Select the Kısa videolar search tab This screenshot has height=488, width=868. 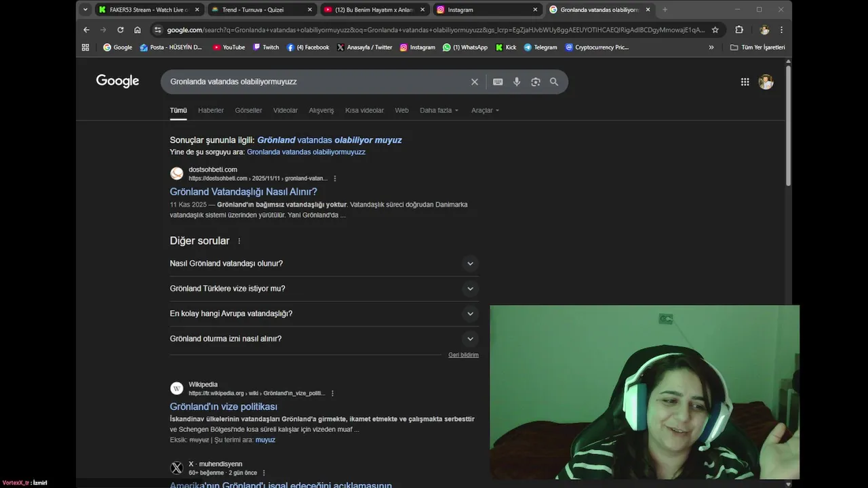pos(364,110)
